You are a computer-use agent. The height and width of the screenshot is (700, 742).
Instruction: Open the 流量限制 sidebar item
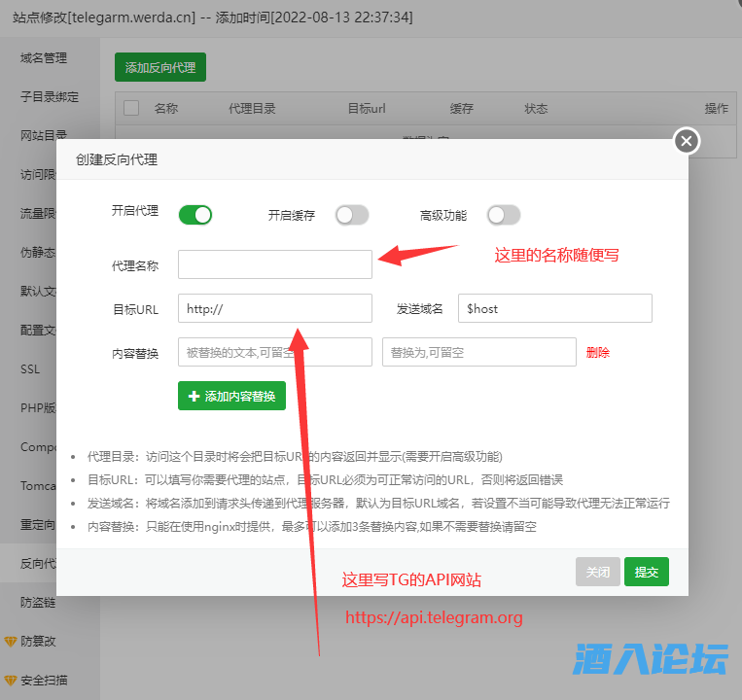[x=38, y=213]
